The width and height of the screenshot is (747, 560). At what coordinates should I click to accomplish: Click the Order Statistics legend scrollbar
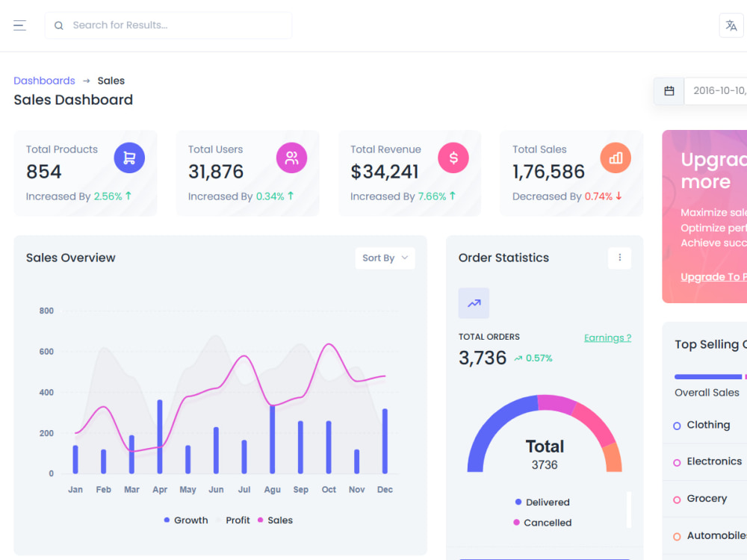tap(629, 509)
